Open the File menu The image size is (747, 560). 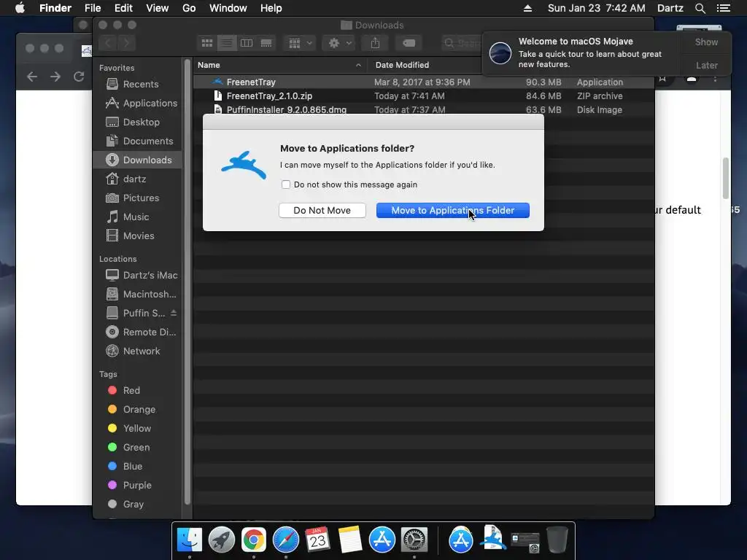pyautogui.click(x=93, y=8)
